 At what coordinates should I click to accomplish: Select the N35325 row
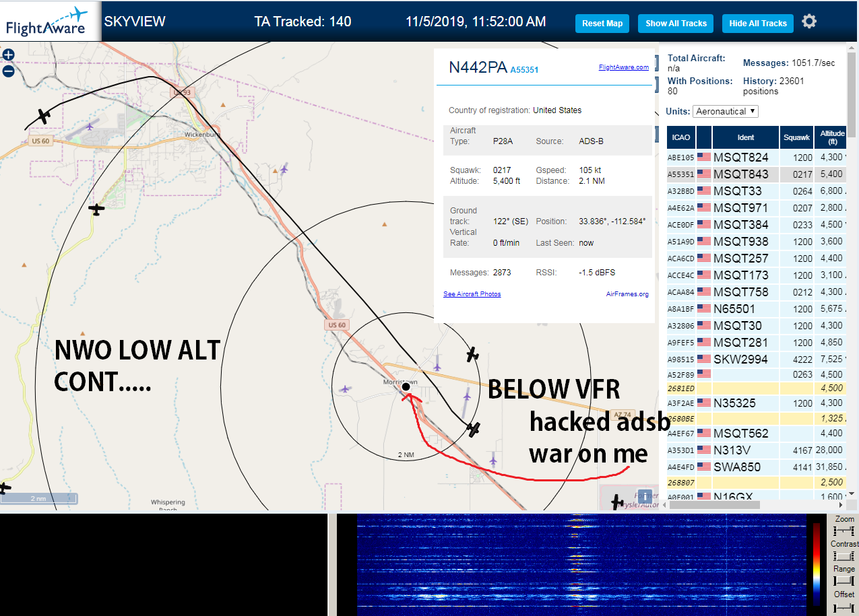click(x=757, y=403)
